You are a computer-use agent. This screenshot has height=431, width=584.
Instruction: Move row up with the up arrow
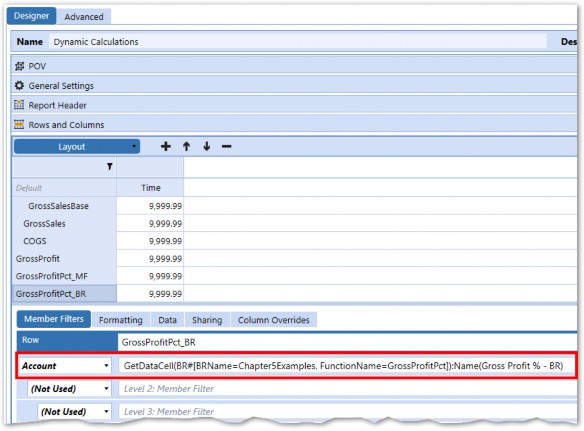point(186,146)
